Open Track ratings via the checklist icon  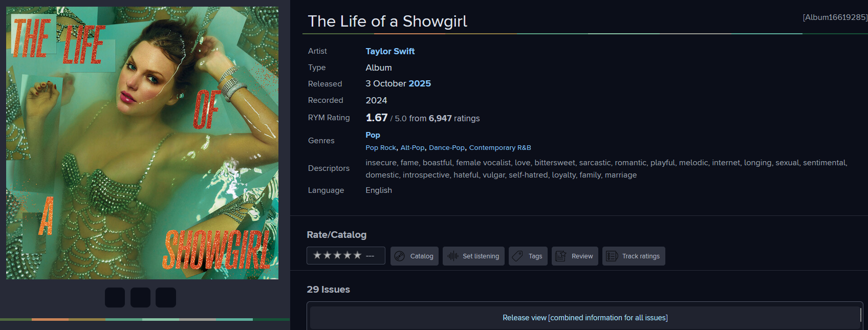click(612, 256)
